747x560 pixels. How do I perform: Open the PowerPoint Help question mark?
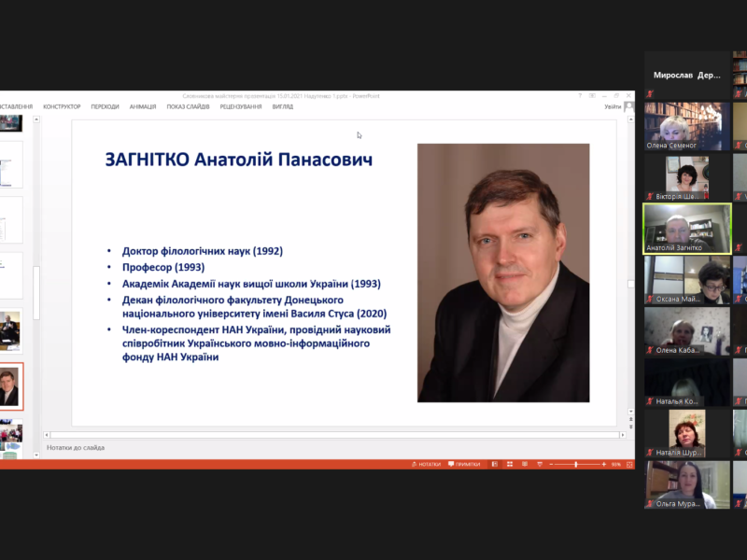click(580, 95)
